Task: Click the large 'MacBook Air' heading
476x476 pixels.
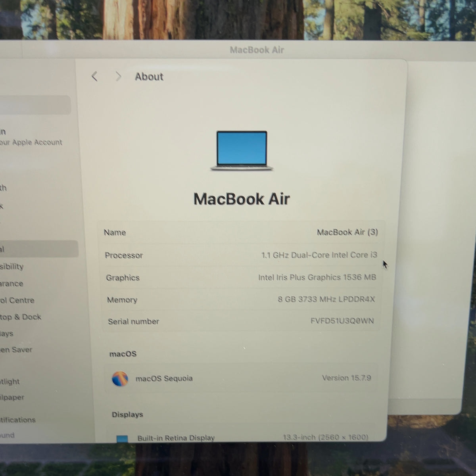Action: click(242, 199)
